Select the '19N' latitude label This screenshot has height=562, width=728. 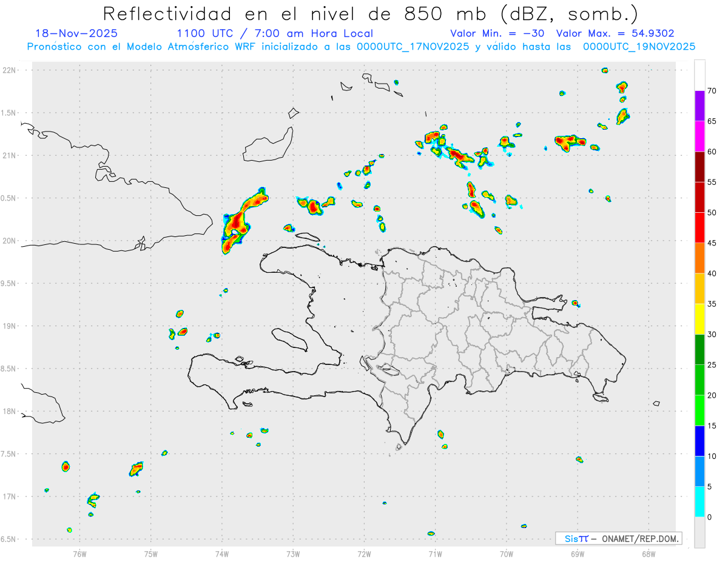(x=10, y=326)
